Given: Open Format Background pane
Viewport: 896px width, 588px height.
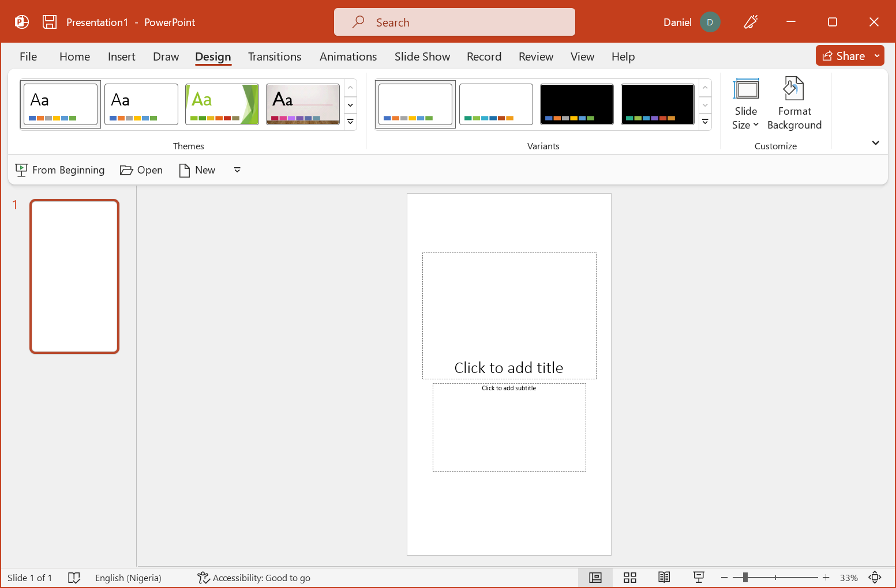Looking at the screenshot, I should tap(794, 104).
